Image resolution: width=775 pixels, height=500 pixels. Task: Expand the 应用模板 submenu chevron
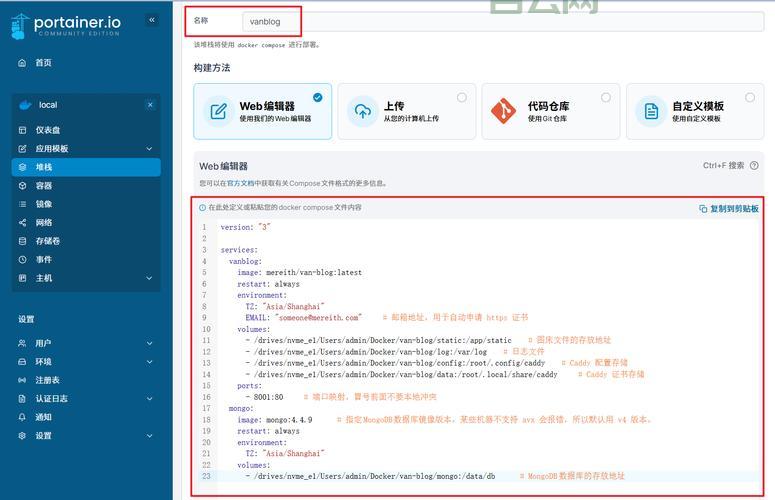(x=149, y=149)
